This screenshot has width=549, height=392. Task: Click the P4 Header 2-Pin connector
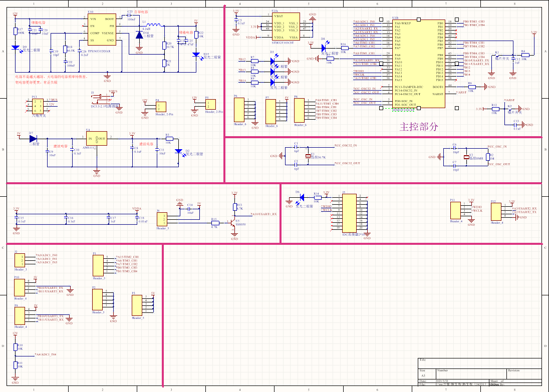(161, 107)
